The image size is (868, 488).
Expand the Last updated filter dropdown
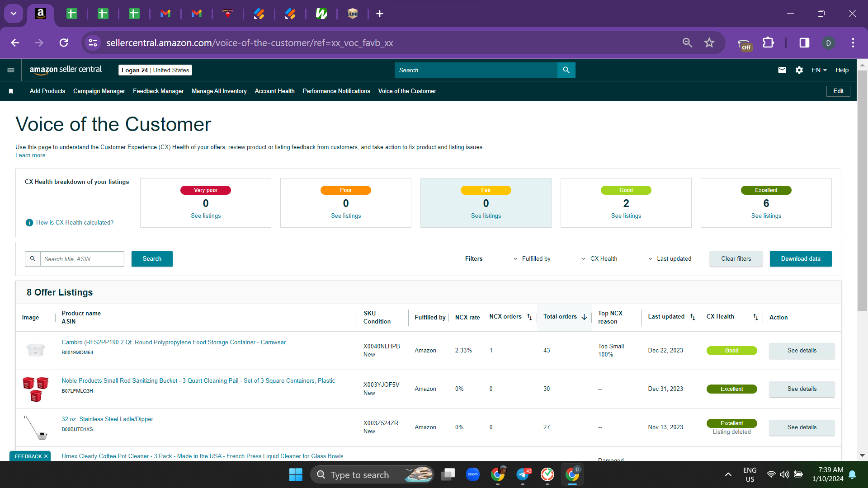point(670,259)
